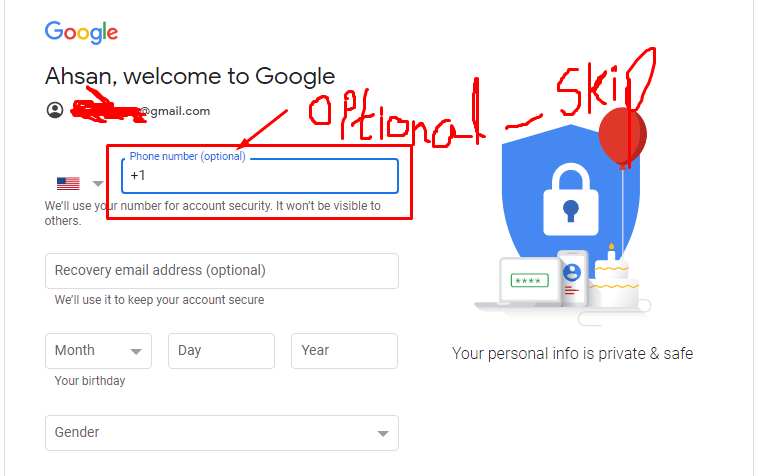
Task: Click the Recovery email address field
Action: 222,271
